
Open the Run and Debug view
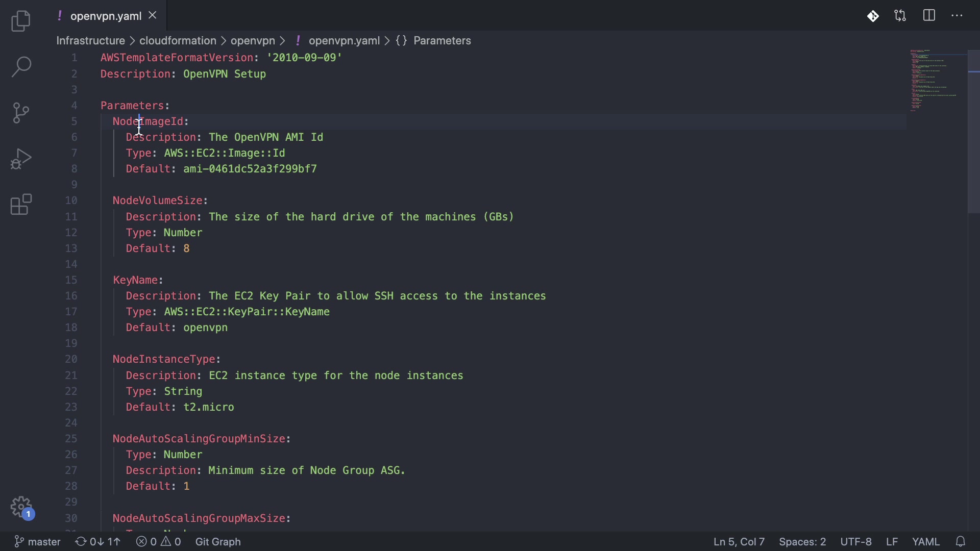(x=21, y=159)
